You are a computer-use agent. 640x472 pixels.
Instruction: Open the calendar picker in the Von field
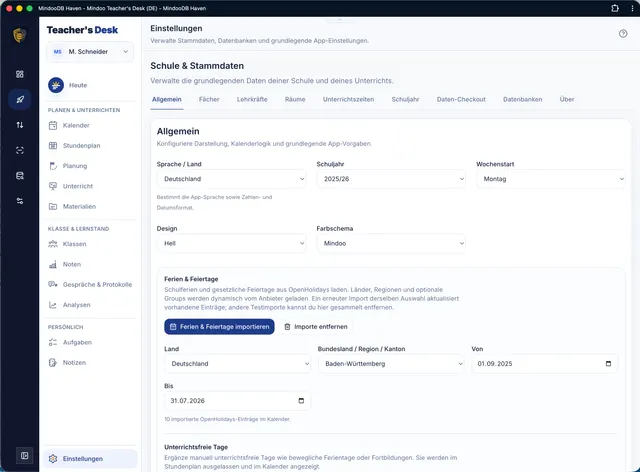click(x=608, y=363)
